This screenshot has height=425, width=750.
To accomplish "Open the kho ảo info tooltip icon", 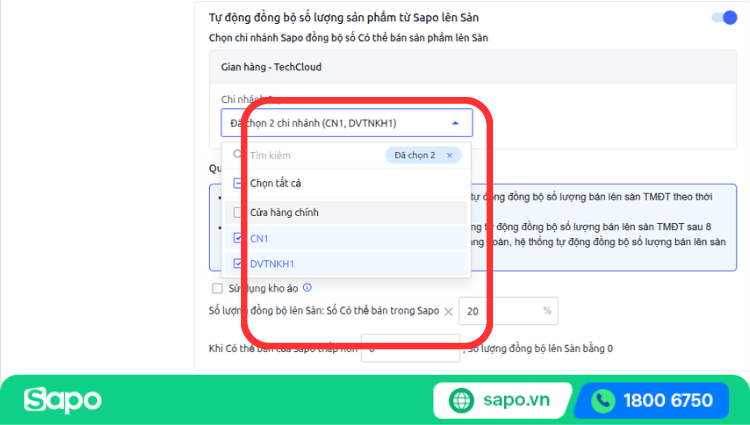I will coord(307,287).
